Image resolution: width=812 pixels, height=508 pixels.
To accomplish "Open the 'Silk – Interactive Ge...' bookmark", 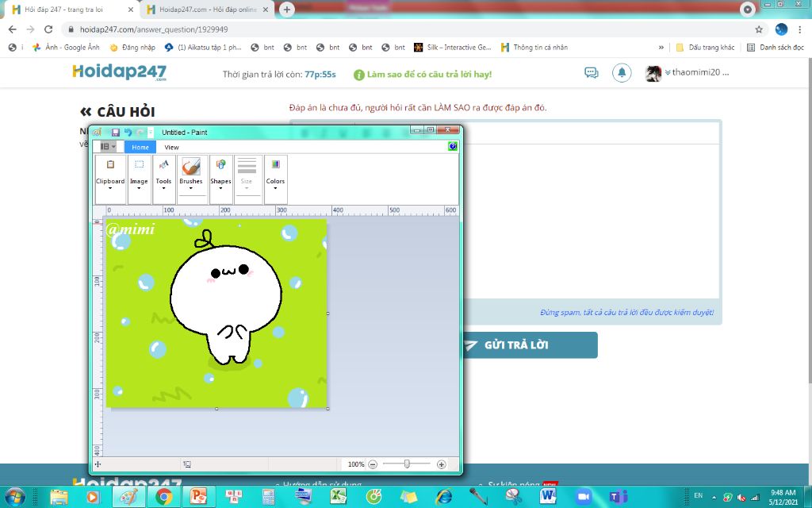I will pyautogui.click(x=453, y=47).
